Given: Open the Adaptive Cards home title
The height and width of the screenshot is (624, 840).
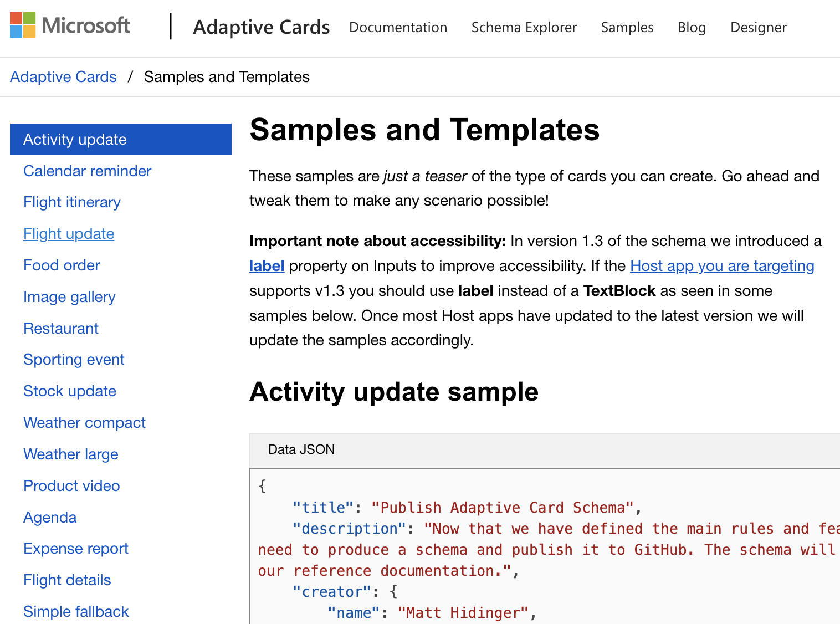Looking at the screenshot, I should tap(262, 27).
